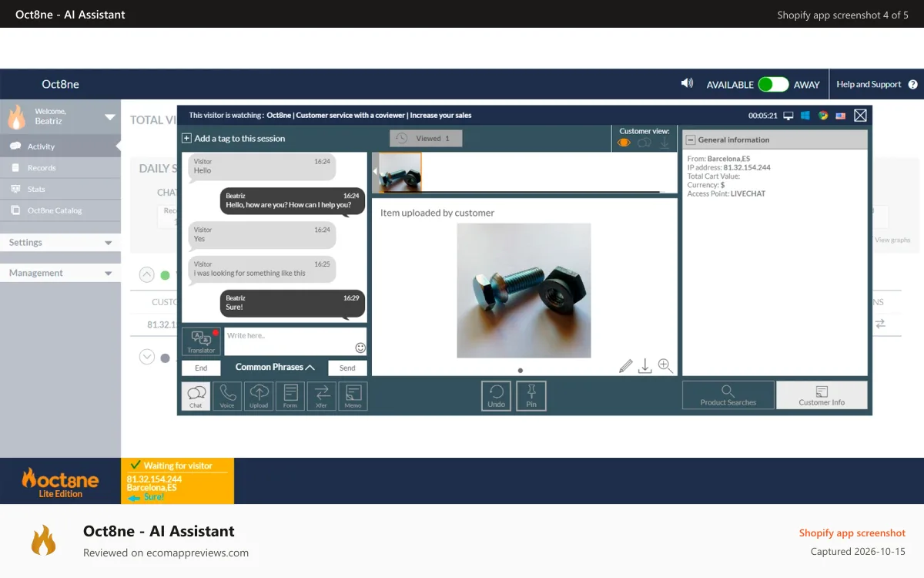Open the Upload tool
This screenshot has height=578, width=924.
[x=259, y=396]
